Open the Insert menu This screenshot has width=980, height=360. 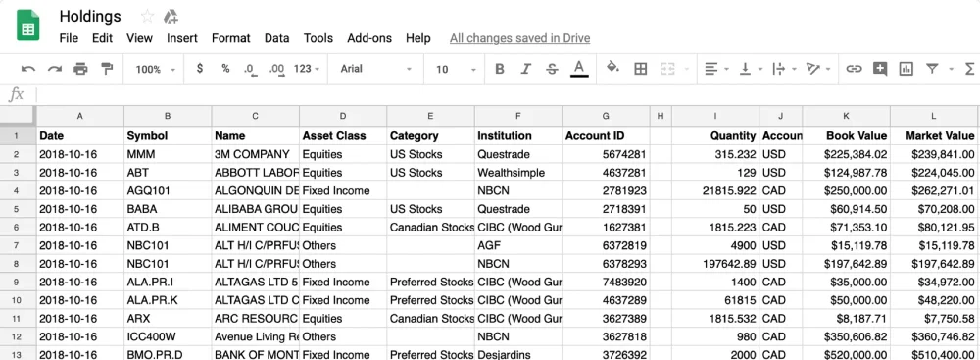pos(182,38)
